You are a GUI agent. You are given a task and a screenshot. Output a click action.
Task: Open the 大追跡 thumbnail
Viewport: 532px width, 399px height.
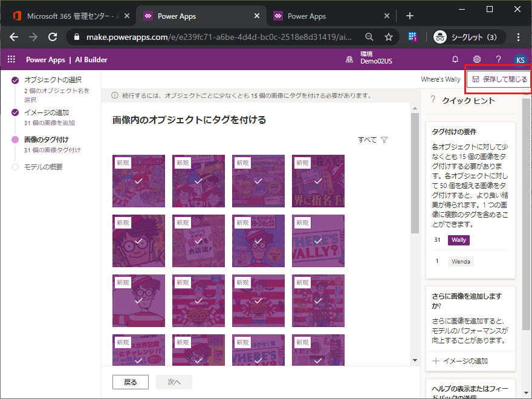tap(198, 241)
